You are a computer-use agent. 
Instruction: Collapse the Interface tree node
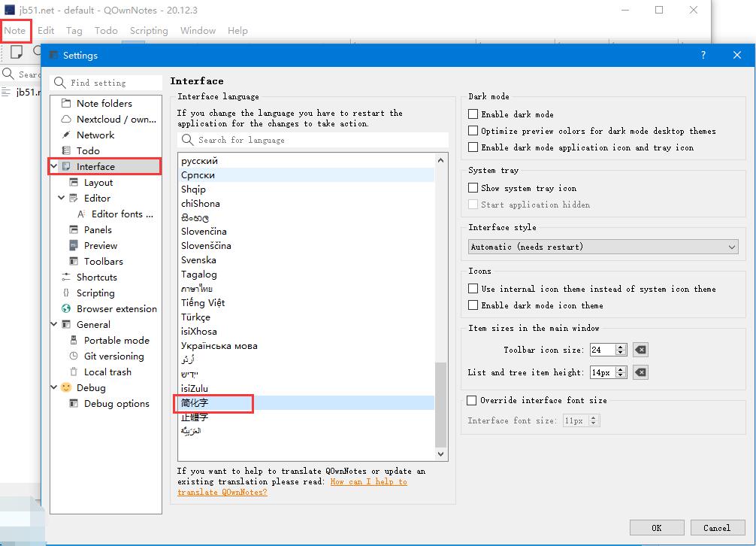coord(54,166)
